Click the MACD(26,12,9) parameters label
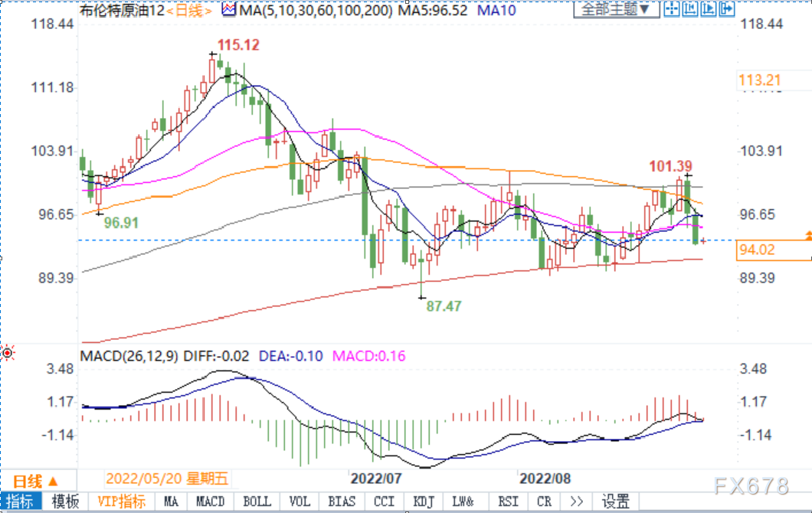 [x=129, y=356]
